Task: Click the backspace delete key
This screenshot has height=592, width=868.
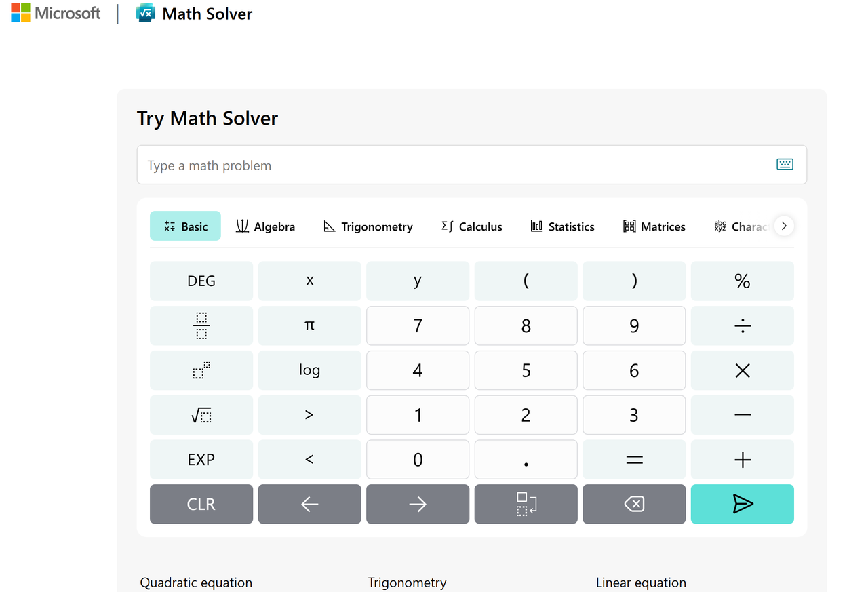Action: pyautogui.click(x=634, y=504)
